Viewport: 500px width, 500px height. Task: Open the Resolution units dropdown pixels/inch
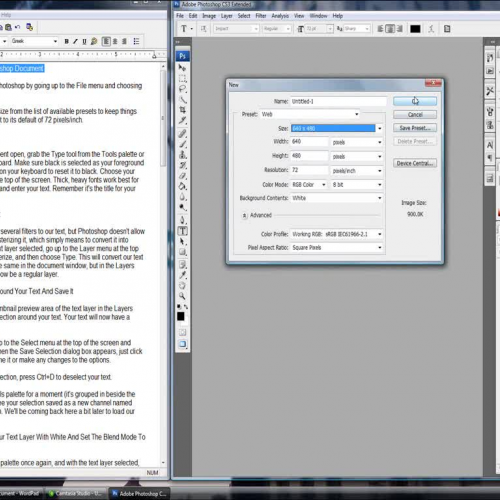click(357, 171)
